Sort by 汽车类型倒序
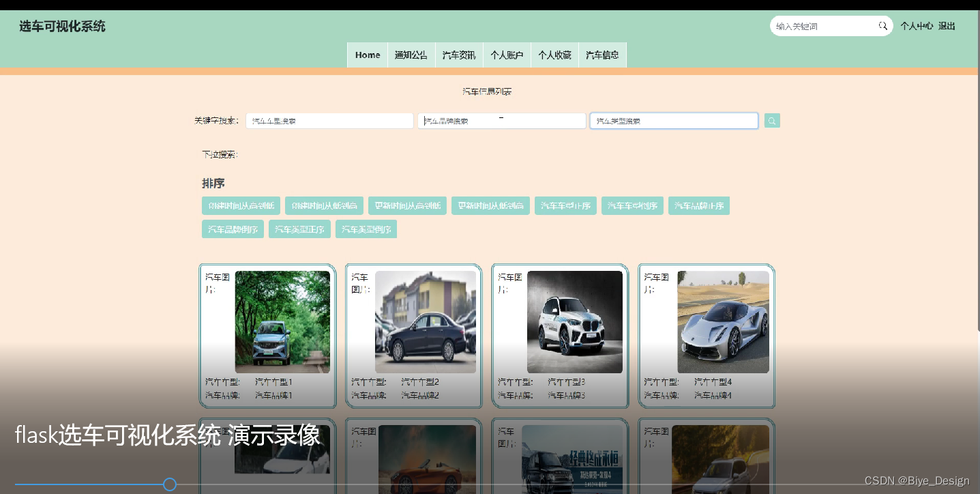The image size is (980, 494). point(366,229)
